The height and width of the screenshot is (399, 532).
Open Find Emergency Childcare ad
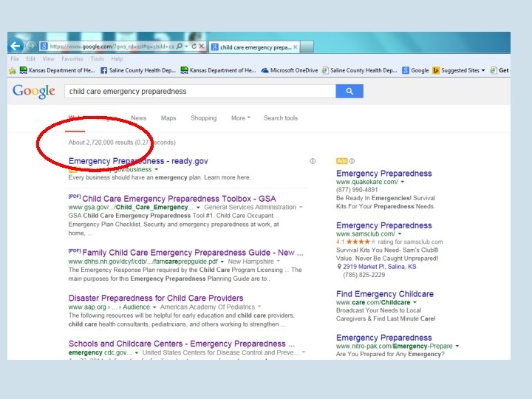(x=385, y=294)
